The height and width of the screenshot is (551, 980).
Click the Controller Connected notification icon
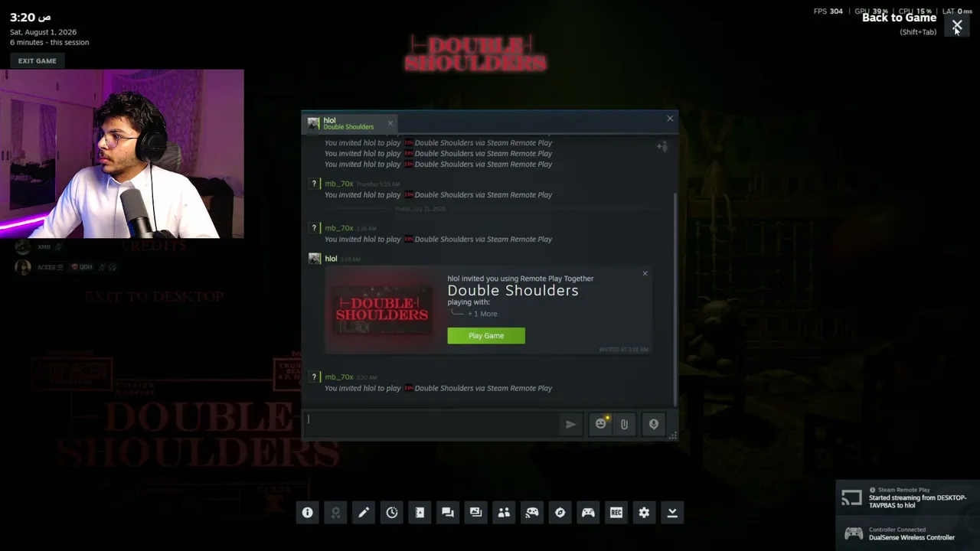tap(853, 533)
